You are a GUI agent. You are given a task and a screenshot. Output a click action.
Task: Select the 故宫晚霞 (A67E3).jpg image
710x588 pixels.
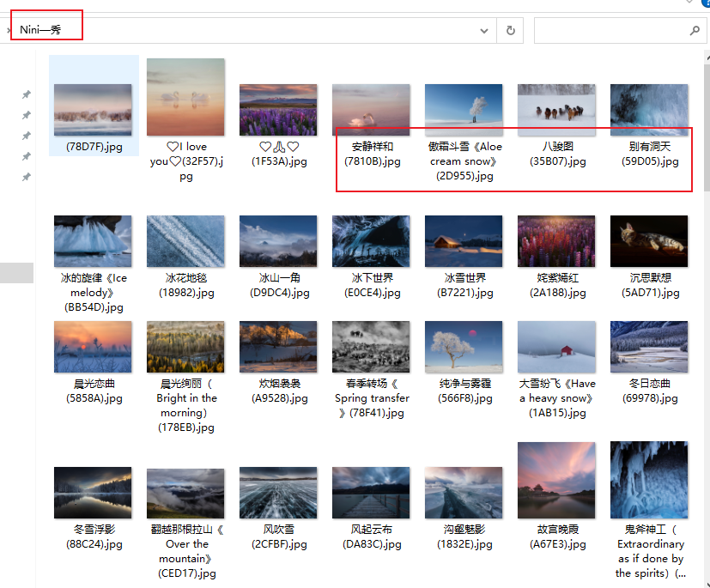(556, 480)
